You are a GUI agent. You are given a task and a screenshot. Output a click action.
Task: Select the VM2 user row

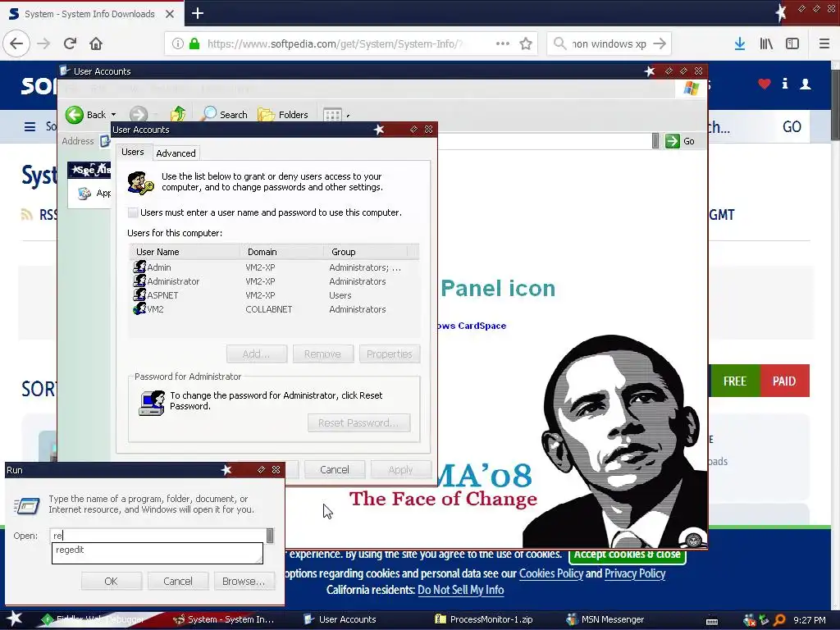pyautogui.click(x=274, y=309)
